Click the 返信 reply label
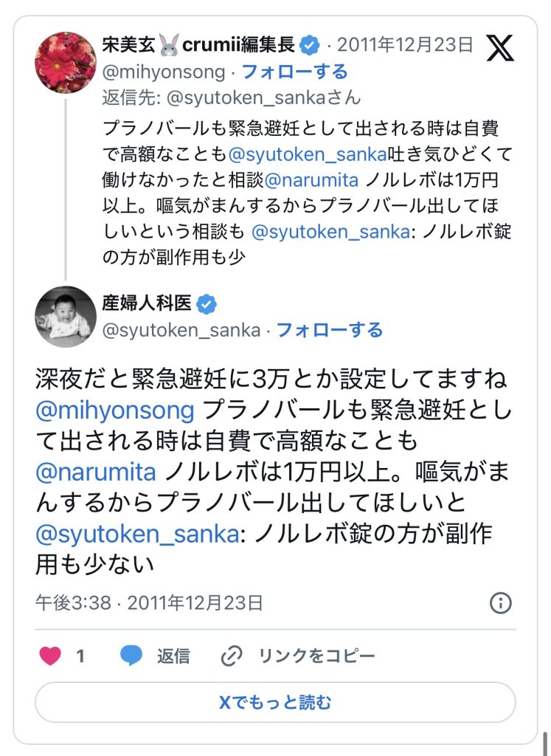This screenshot has height=756, width=551. [173, 656]
